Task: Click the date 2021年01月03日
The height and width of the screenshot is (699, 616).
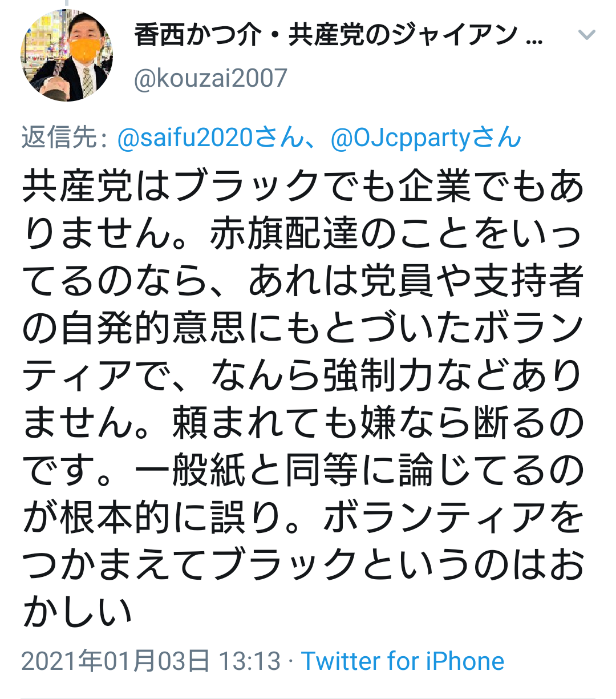Action: [x=116, y=661]
